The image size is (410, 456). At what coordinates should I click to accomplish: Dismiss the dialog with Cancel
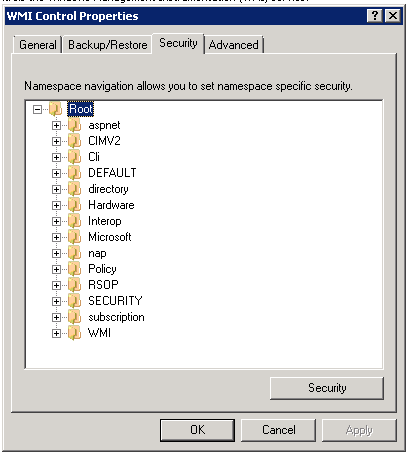click(x=278, y=430)
